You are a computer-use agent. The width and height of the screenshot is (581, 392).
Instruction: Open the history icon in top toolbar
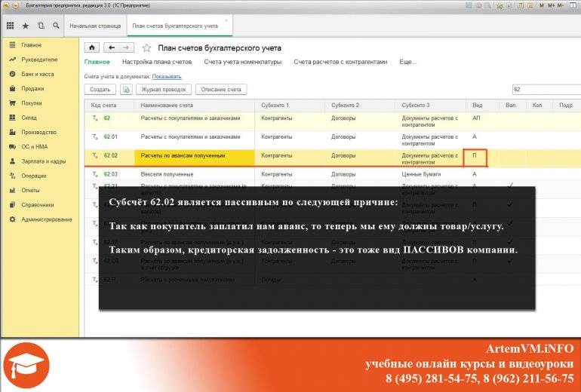(41, 26)
